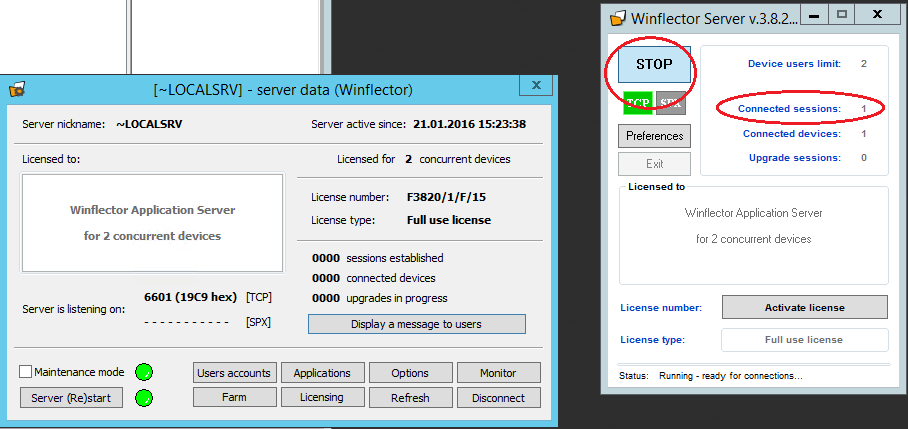Click the Winflector Server title bar icon
This screenshot has width=908, height=429.
tap(617, 17)
